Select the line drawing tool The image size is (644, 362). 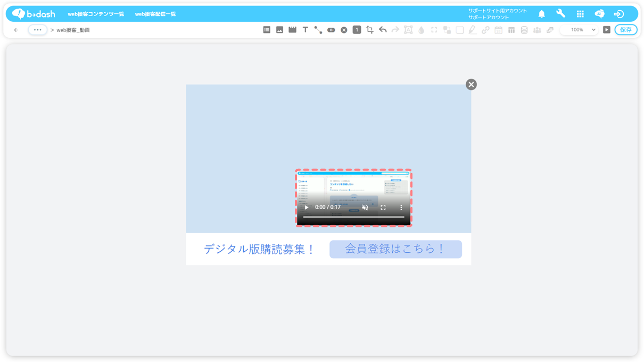(x=318, y=30)
